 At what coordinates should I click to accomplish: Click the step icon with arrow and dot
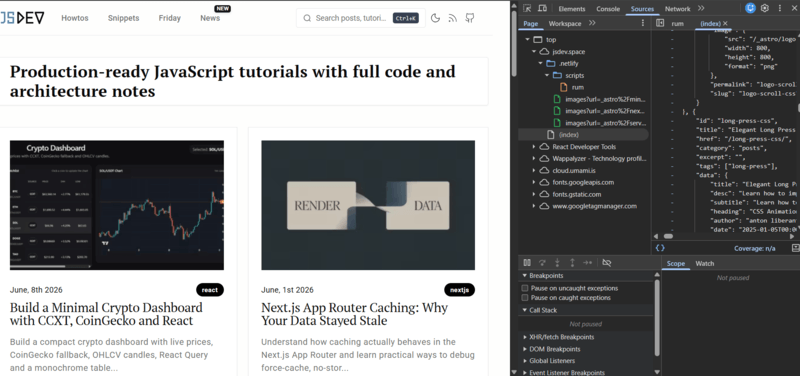[x=587, y=263]
